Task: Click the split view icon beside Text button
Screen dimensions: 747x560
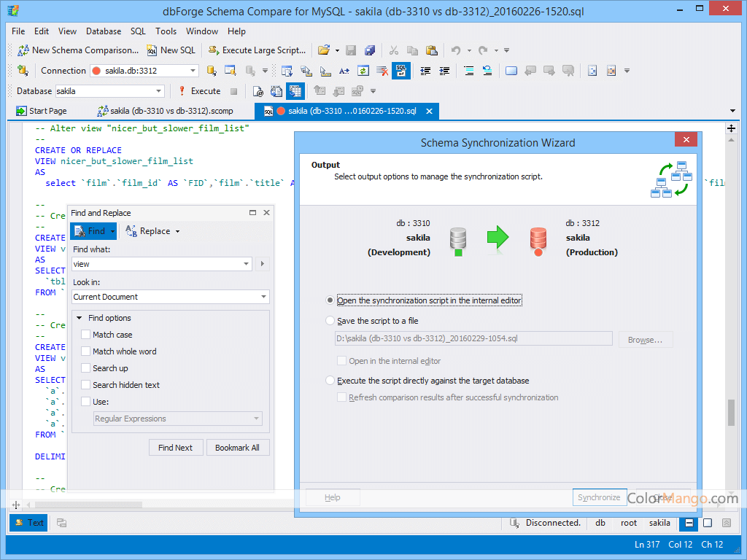Action: [x=61, y=522]
